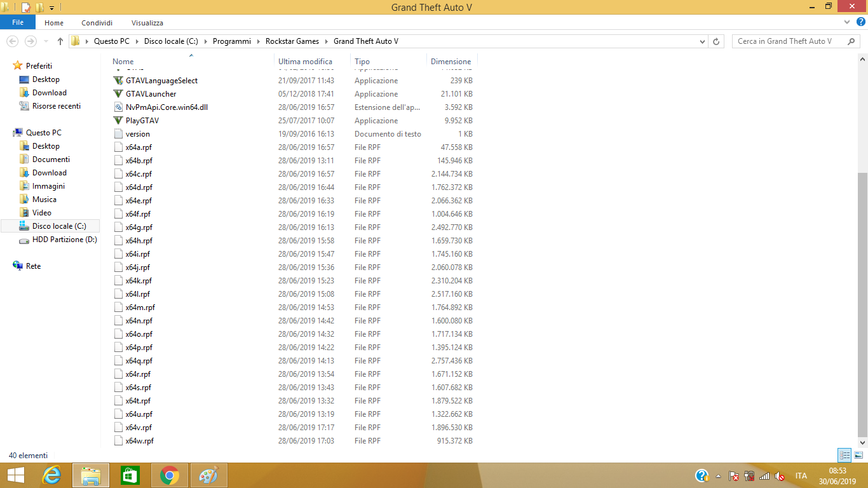Click the muted volume tray icon
Screen dimensions: 868x488
pos(780,476)
